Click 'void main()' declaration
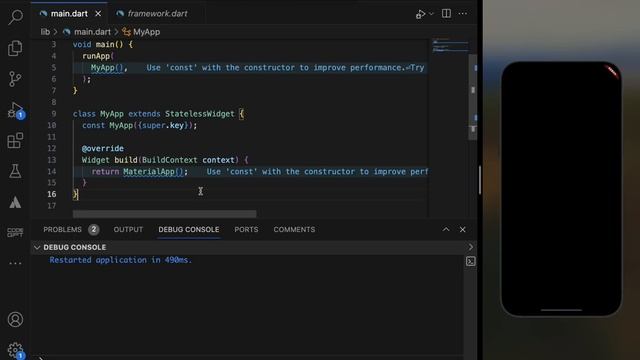Image resolution: width=640 pixels, height=360 pixels. click(98, 44)
